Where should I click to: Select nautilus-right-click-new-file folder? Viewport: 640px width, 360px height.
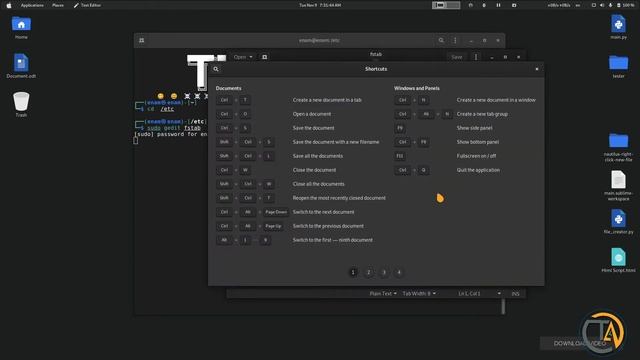point(618,147)
